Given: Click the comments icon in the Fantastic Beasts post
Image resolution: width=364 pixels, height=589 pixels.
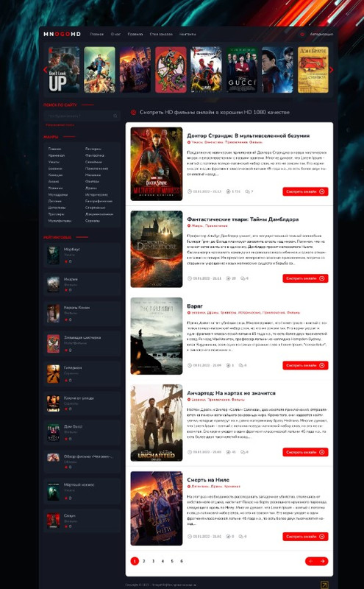Looking at the screenshot, I should [243, 278].
